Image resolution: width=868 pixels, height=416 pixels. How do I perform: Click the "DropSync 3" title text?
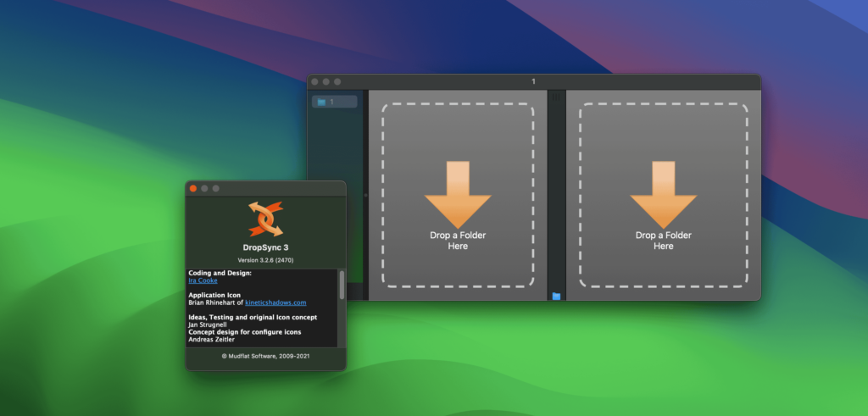265,247
